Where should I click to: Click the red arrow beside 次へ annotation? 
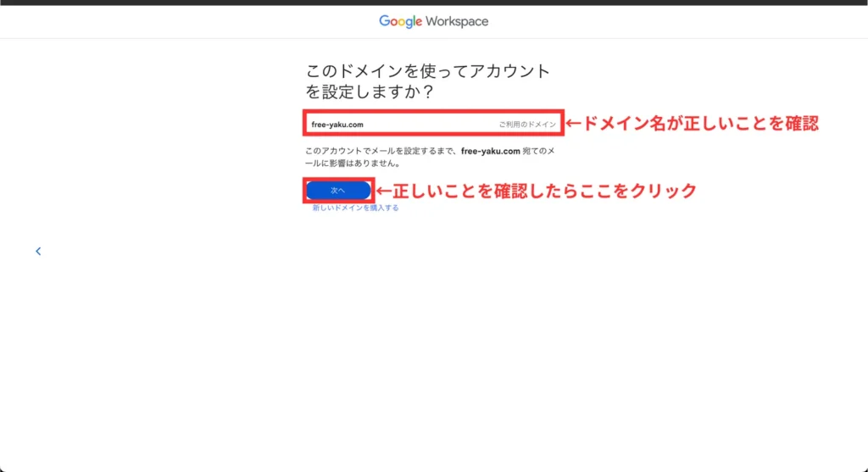pyautogui.click(x=383, y=191)
